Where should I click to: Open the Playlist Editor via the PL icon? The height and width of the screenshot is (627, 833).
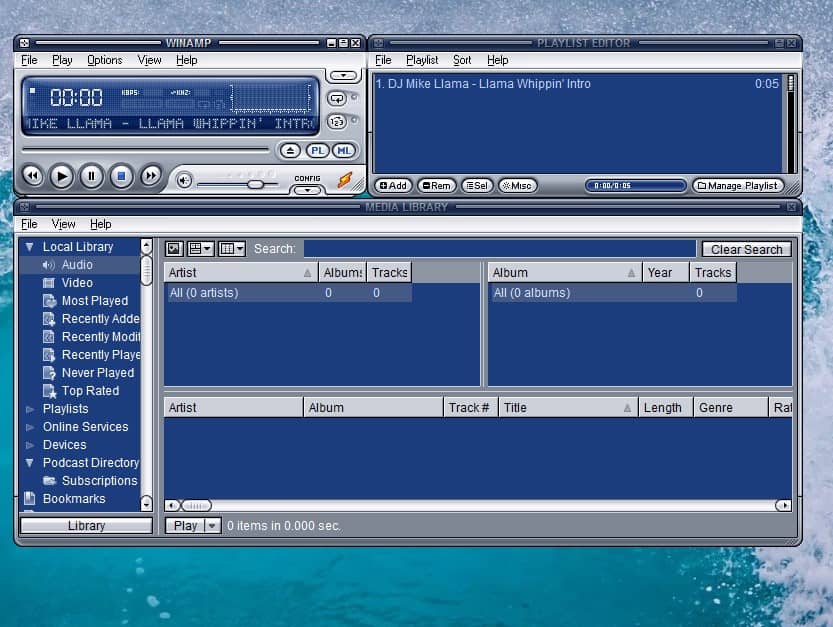[319, 150]
